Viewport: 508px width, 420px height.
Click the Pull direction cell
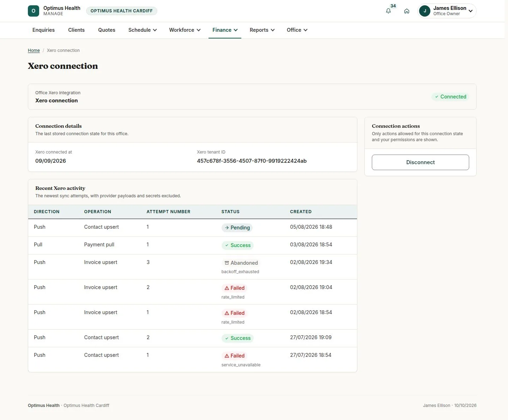pos(38,245)
